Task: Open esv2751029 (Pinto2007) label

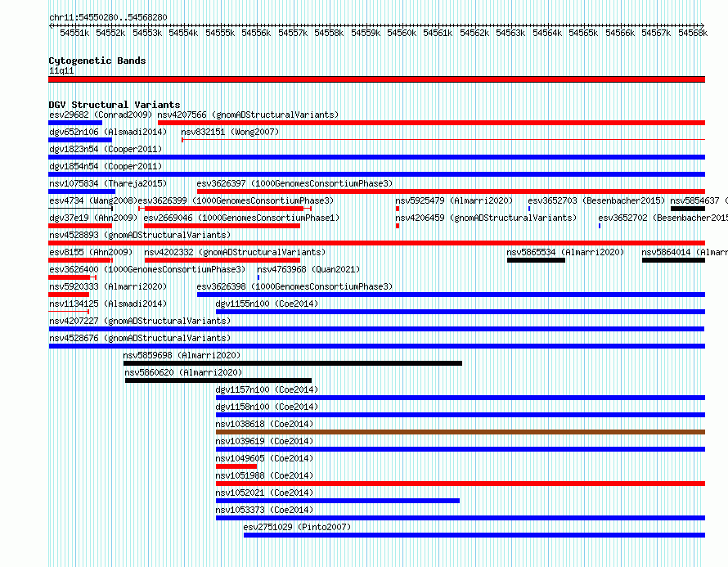Action: click(297, 527)
